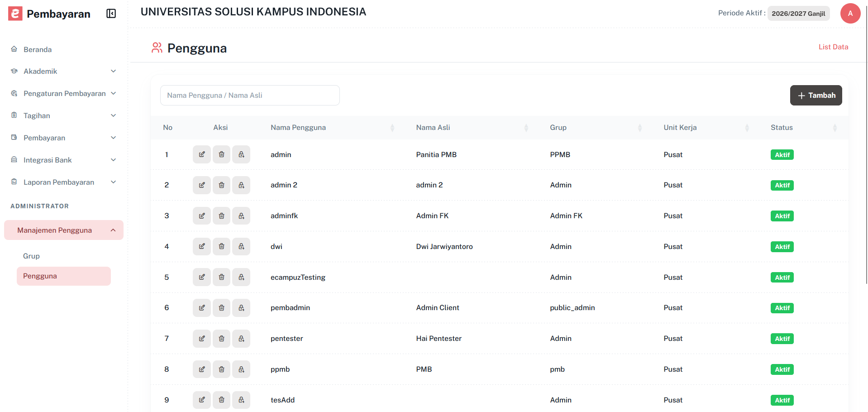Open the user avatar A menu
This screenshot has width=868, height=412.
pyautogui.click(x=850, y=13)
